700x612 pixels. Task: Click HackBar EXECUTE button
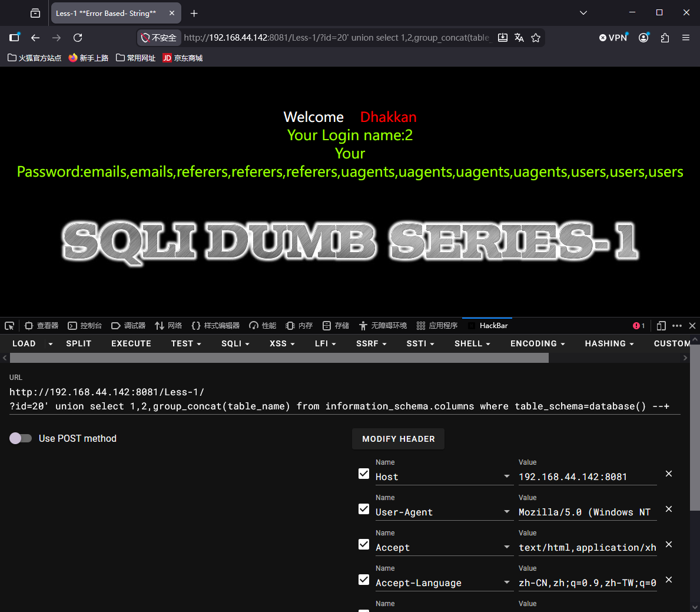[131, 343]
